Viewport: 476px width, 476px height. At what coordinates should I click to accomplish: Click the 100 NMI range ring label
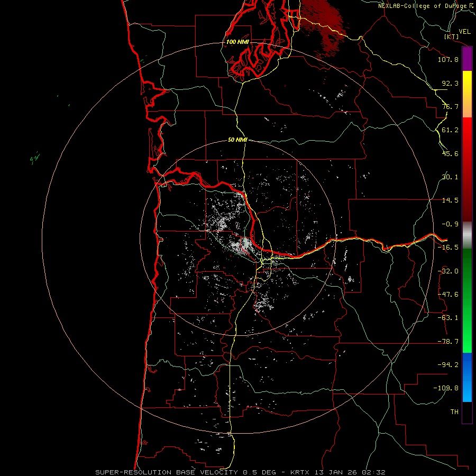click(x=237, y=42)
